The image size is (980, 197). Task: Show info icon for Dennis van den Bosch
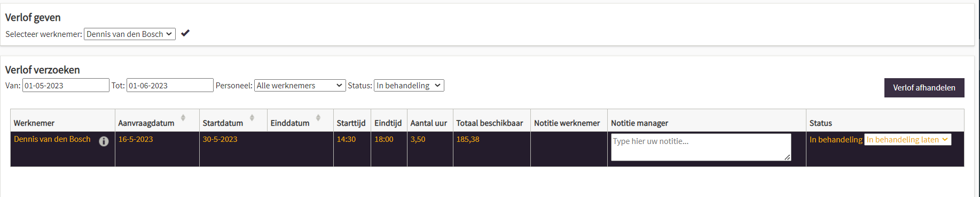coord(104,141)
